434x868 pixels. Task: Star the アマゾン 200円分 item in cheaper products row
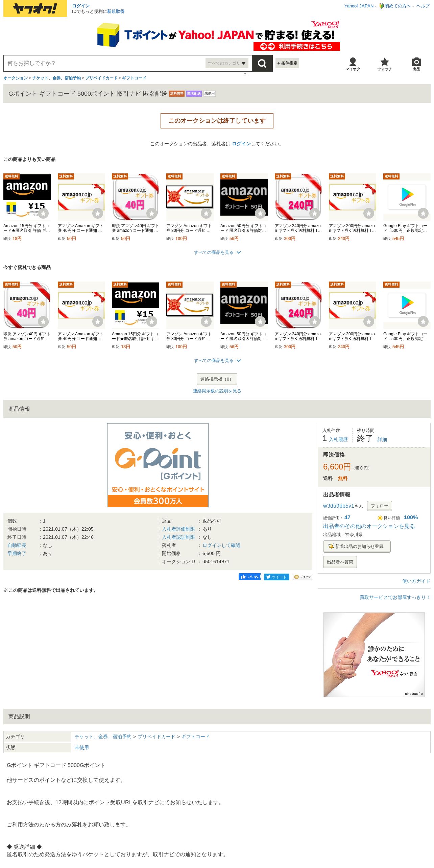point(369,213)
